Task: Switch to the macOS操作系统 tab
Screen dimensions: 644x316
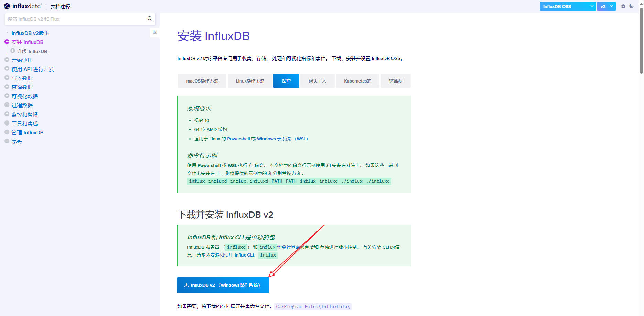Action: pyautogui.click(x=202, y=81)
